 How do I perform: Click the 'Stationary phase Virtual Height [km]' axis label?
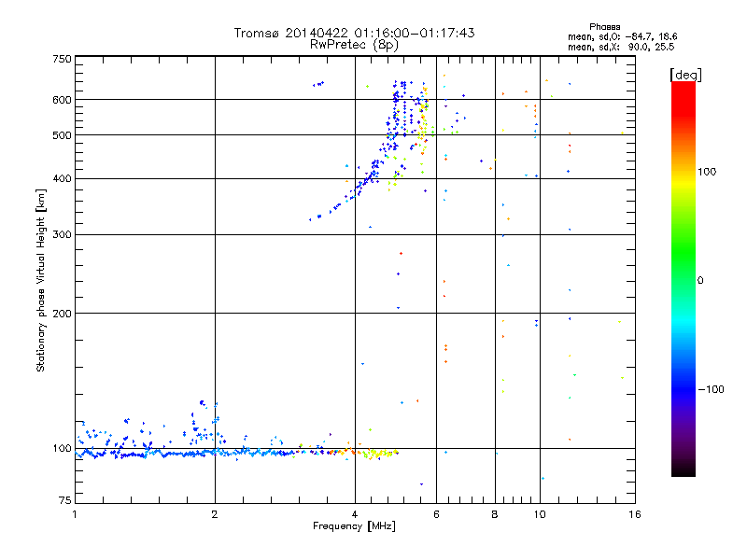[41, 280]
